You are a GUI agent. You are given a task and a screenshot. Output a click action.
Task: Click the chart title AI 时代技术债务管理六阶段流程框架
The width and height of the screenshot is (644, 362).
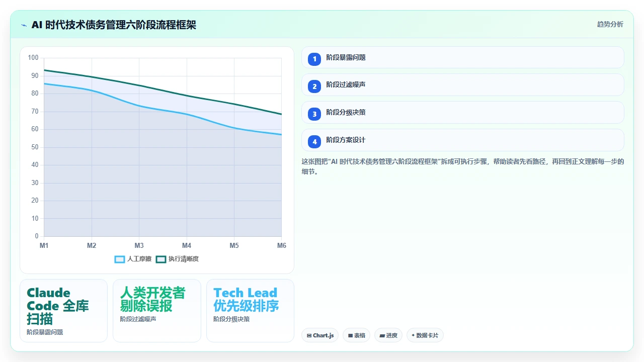click(x=114, y=25)
